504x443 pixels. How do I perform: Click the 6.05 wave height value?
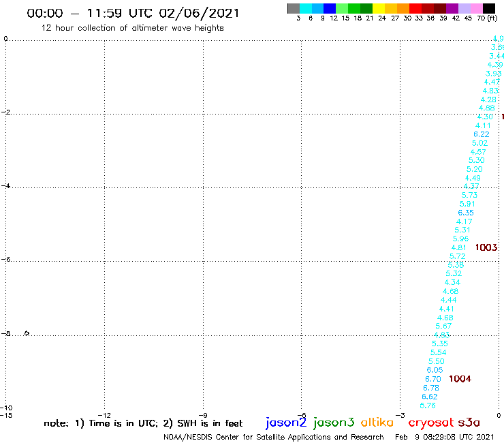435,370
